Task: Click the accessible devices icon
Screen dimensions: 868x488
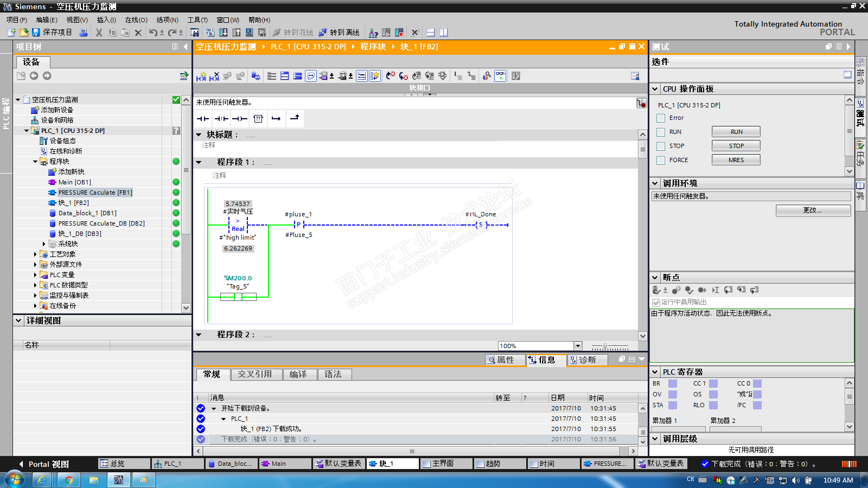Action: 373,33
